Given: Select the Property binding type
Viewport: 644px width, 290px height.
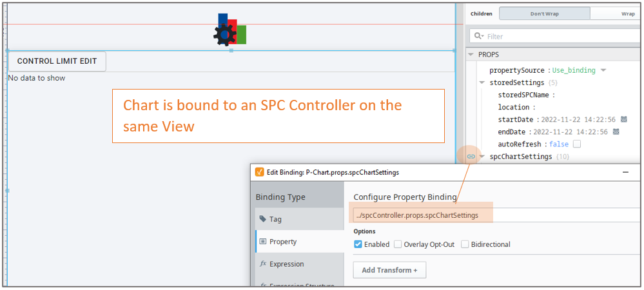Looking at the screenshot, I should [282, 242].
